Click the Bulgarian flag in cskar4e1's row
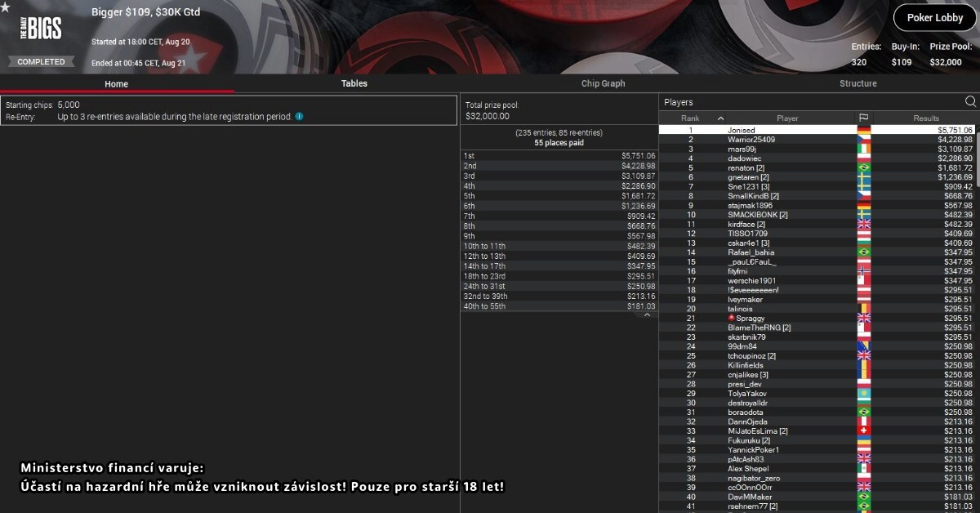Viewport: 980px width, 513px height. click(863, 243)
